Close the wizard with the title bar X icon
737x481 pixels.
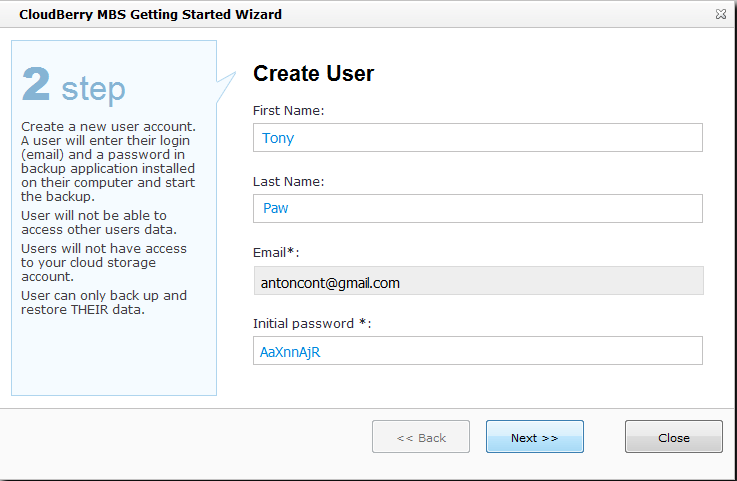[720, 15]
